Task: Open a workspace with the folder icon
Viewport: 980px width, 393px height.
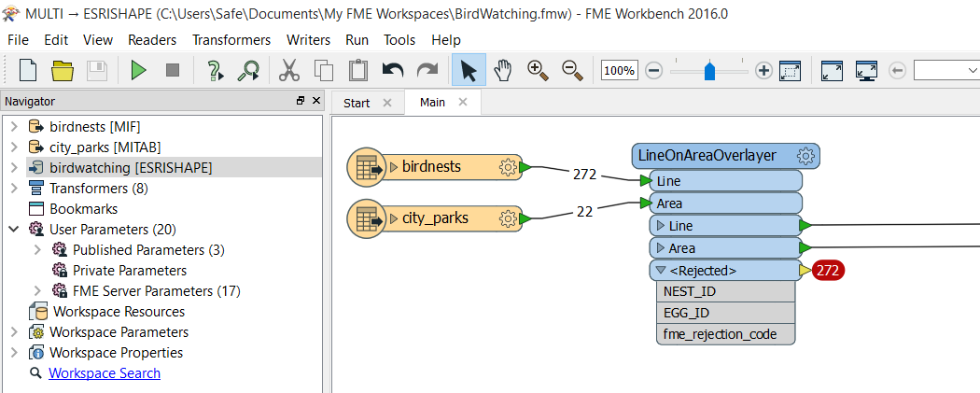Action: pyautogui.click(x=63, y=71)
